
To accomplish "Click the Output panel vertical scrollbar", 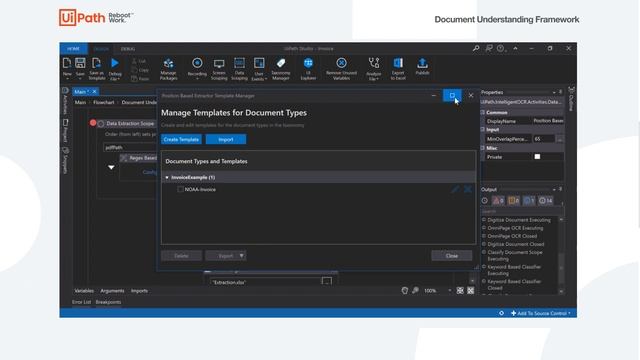I will [561, 255].
